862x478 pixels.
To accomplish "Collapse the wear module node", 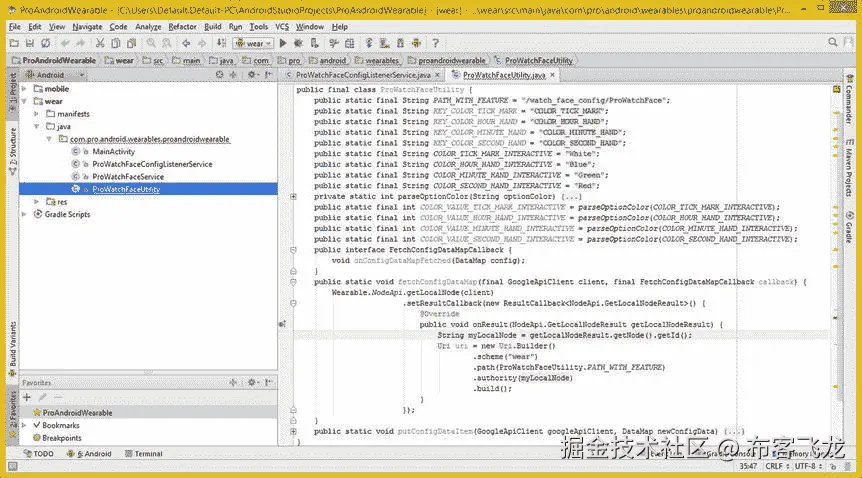I will pos(24,101).
